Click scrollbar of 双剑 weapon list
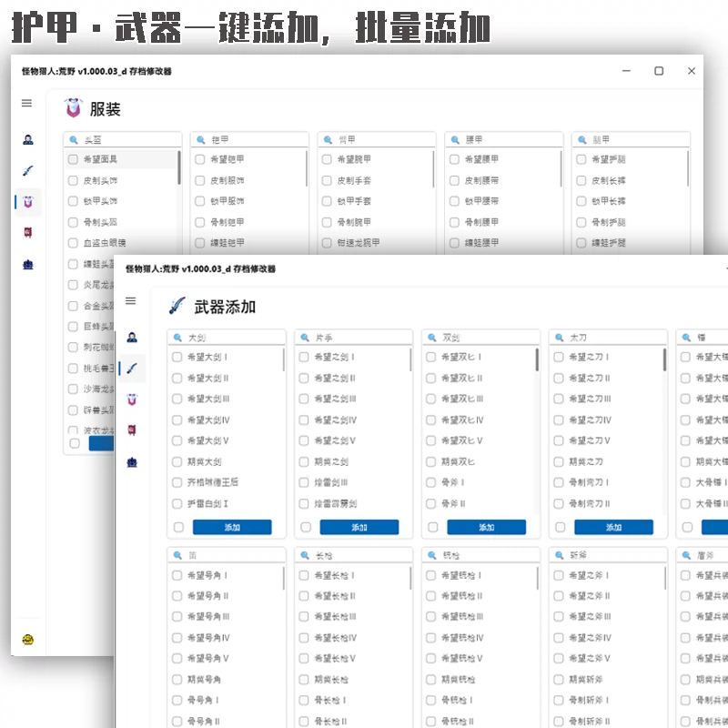Image resolution: width=728 pixels, height=728 pixels. click(x=537, y=359)
